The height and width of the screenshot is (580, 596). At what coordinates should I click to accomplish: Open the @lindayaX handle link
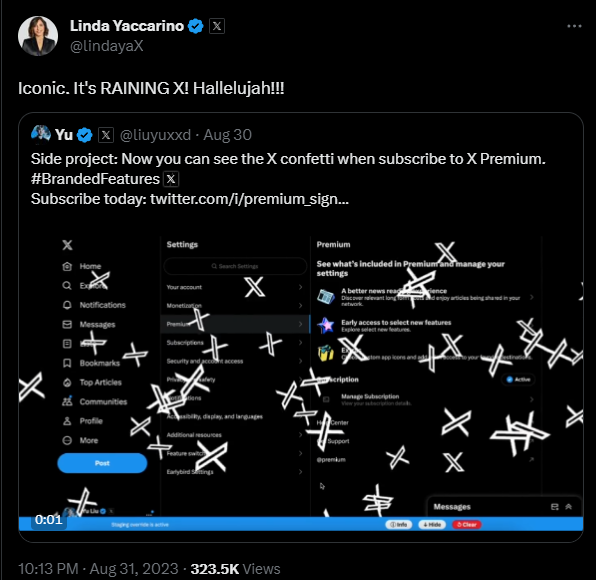[107, 46]
